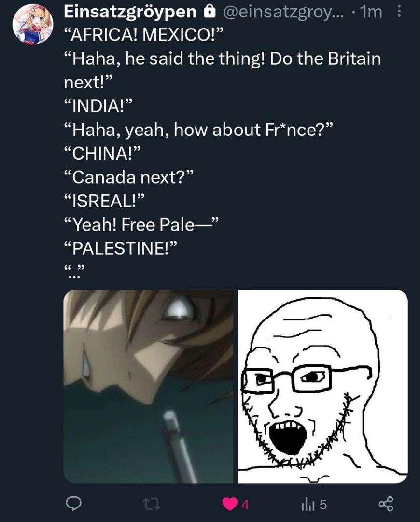Image resolution: width=420 pixels, height=522 pixels.
Task: Open the right line-drawn glasses face image
Action: 322,387
